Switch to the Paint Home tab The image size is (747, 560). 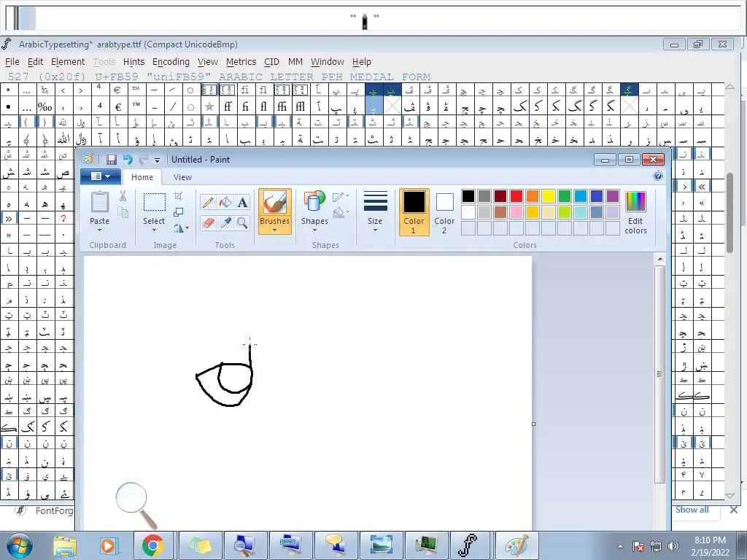142,177
